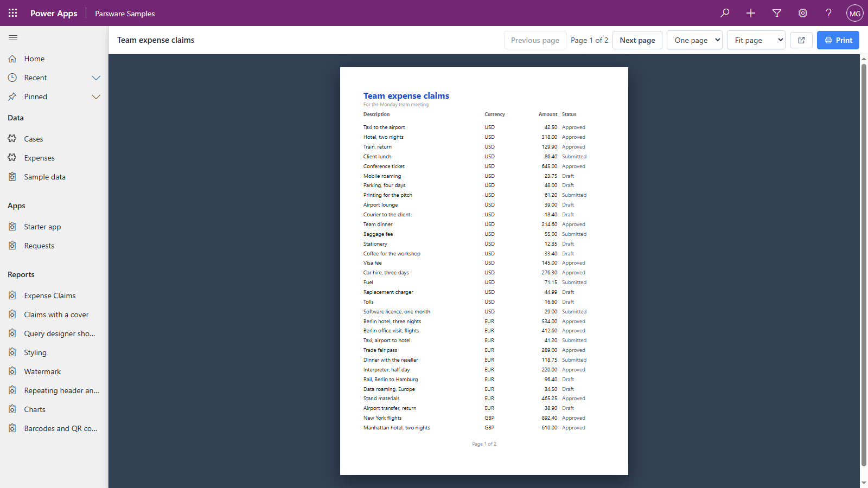The image size is (868, 488).
Task: Click the Charts report icon
Action: click(x=12, y=409)
